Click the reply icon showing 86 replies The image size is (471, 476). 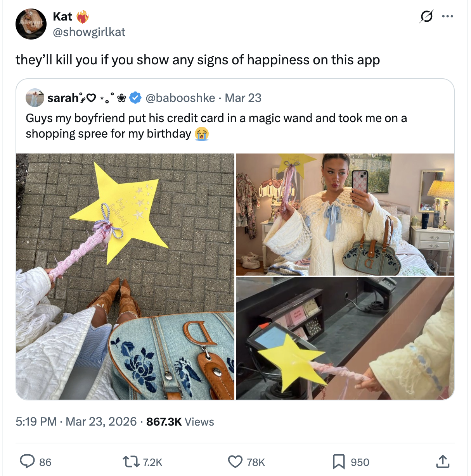(28, 462)
